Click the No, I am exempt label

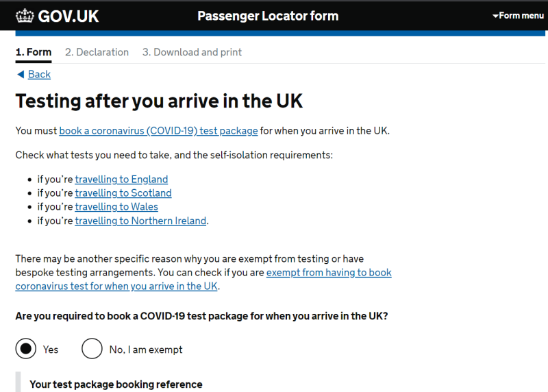146,350
